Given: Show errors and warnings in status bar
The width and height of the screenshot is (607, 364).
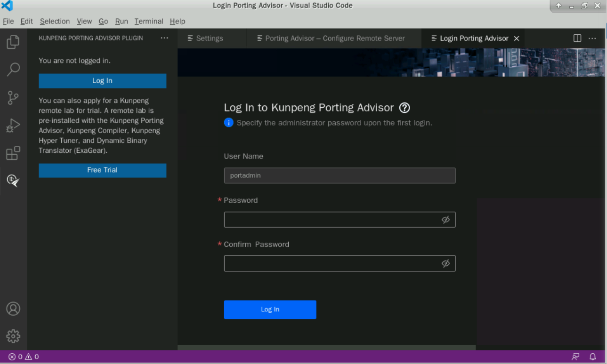Looking at the screenshot, I should coord(24,357).
